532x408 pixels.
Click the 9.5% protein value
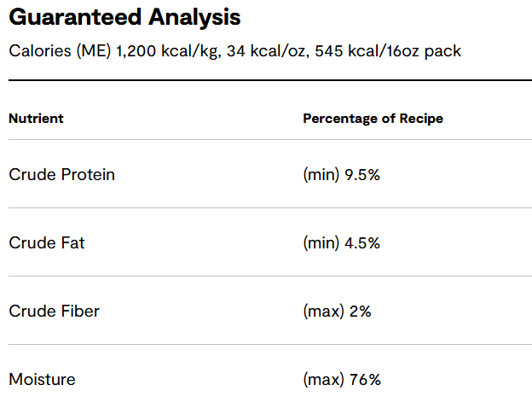(x=362, y=175)
